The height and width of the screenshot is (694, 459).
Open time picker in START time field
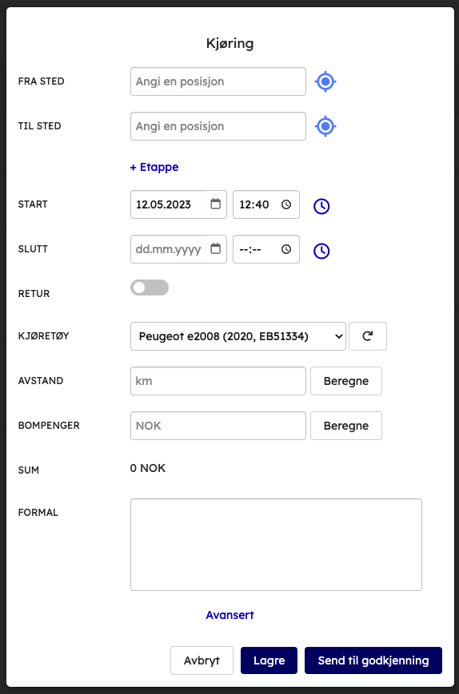pos(286,204)
